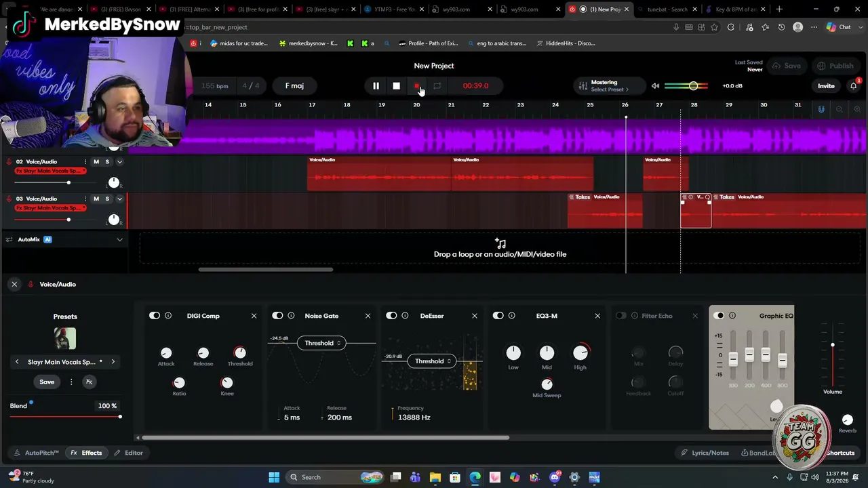Image resolution: width=868 pixels, height=488 pixels.
Task: Open track 02 three-dot menu
Action: click(x=85, y=162)
